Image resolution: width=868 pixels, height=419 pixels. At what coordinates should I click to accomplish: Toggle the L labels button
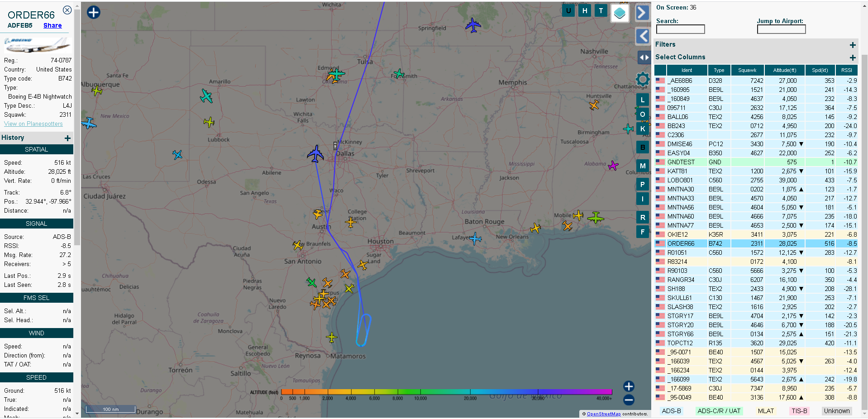[643, 100]
